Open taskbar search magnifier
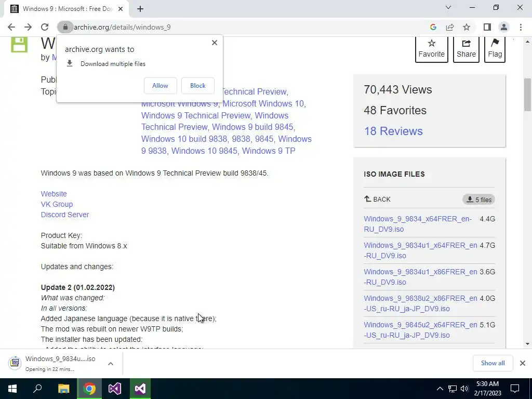 tap(37, 389)
